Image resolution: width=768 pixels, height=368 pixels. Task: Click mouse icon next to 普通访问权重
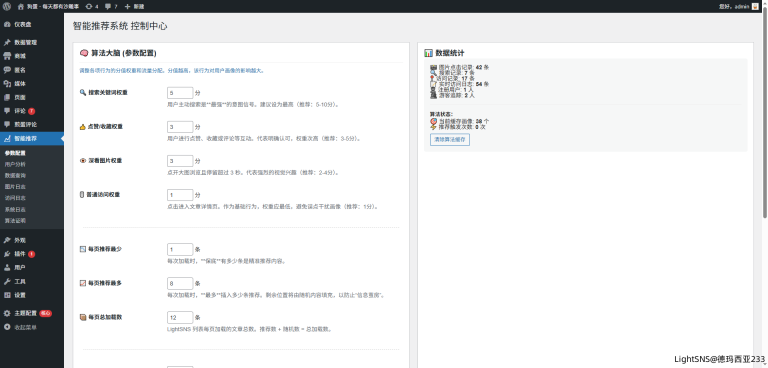click(82, 195)
